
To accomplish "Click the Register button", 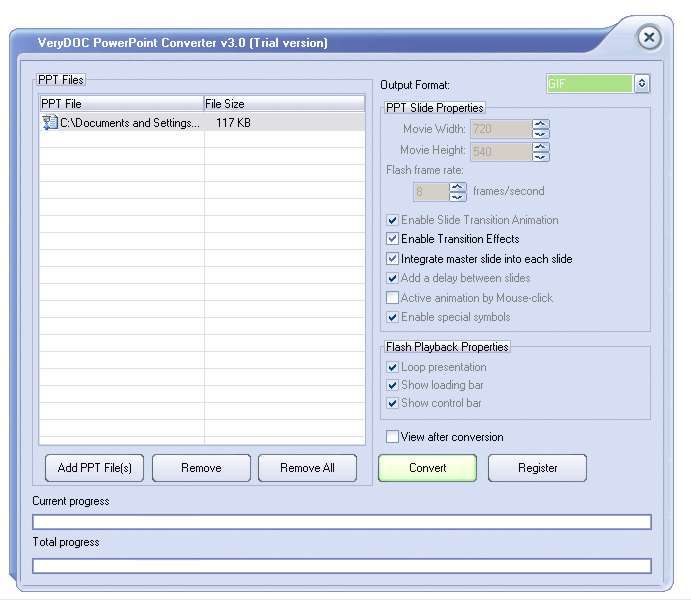I will click(537, 468).
